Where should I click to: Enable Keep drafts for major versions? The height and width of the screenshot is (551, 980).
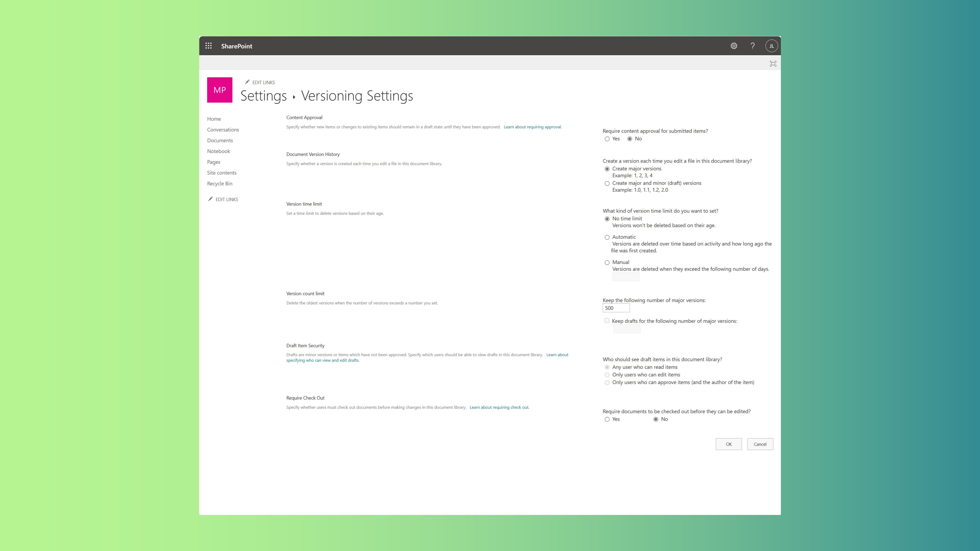point(606,321)
